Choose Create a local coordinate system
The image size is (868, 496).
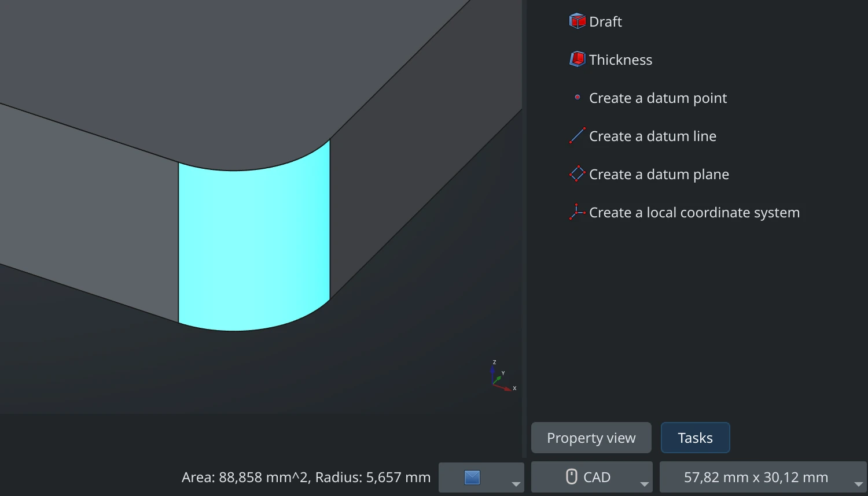pos(685,212)
